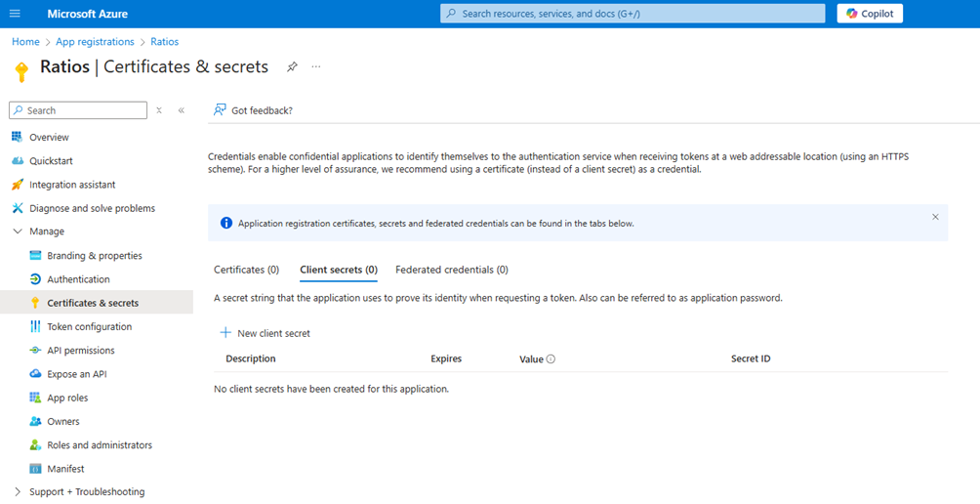Screen dimensions: 980x504
Task: Click the Got feedback icon
Action: [221, 110]
